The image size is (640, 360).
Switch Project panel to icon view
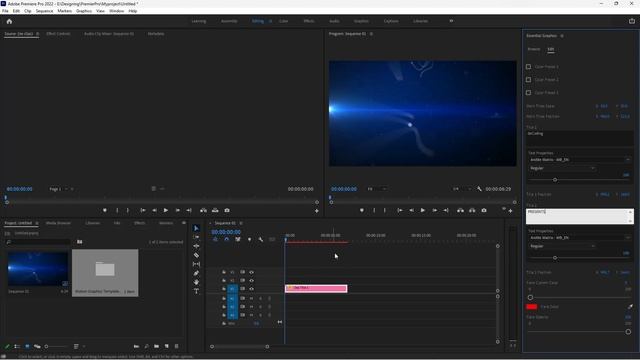27,346
